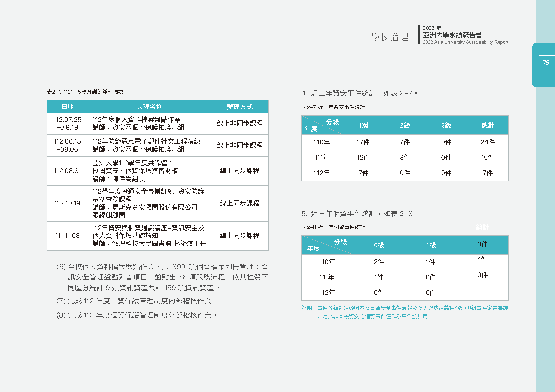This screenshot has width=555, height=392.
Task: Click the caption 表2-8 近三年個資事件統計
Action: (x=333, y=227)
